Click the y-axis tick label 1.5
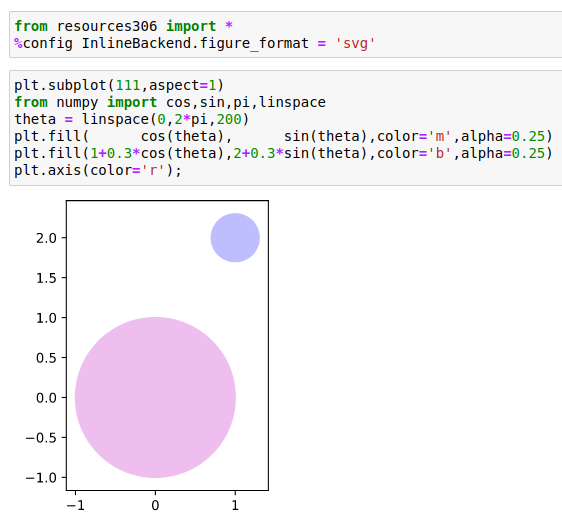562x522 pixels. (46, 278)
